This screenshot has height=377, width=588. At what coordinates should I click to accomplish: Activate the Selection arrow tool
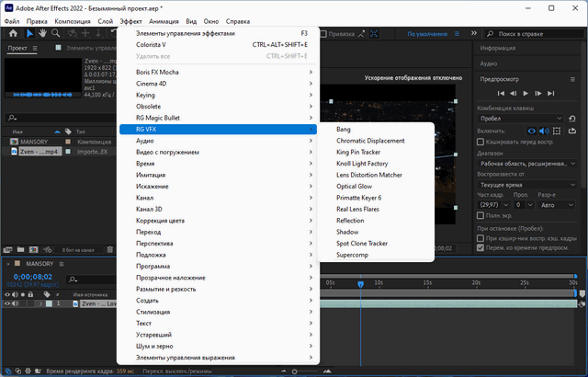coord(29,34)
